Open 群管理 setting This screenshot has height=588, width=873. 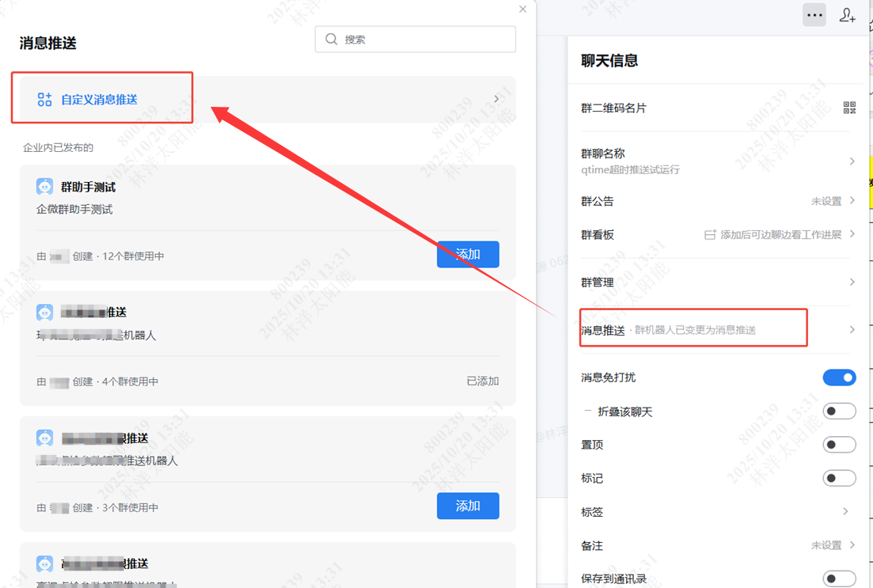(x=718, y=283)
